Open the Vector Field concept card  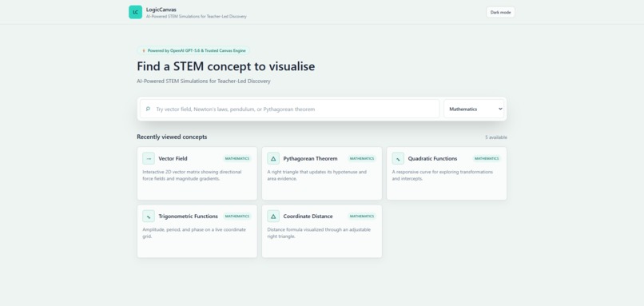pos(197,173)
